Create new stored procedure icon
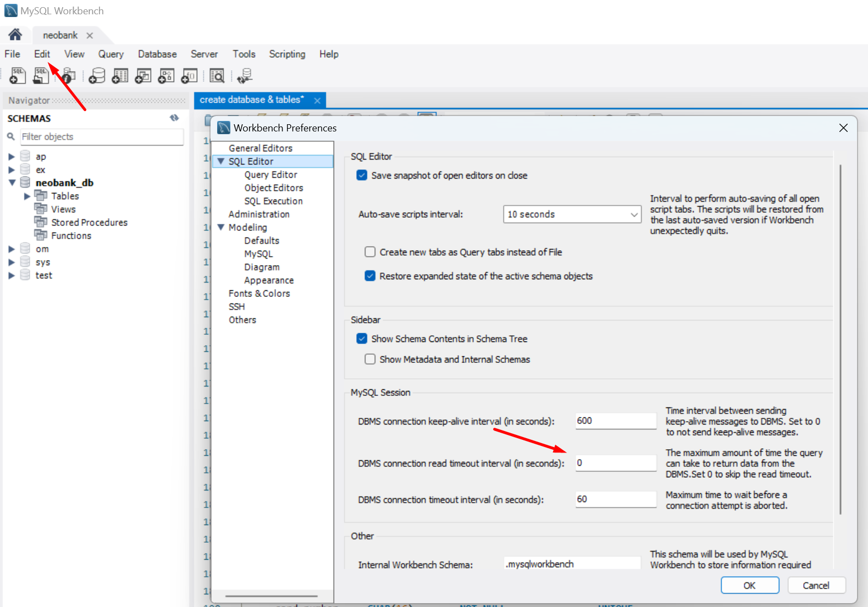Image resolution: width=868 pixels, height=607 pixels. [166, 75]
